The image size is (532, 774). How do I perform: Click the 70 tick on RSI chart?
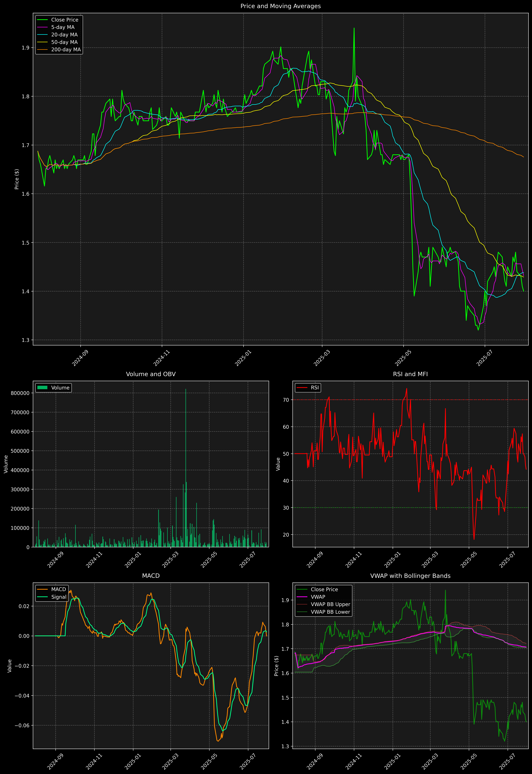286,400
